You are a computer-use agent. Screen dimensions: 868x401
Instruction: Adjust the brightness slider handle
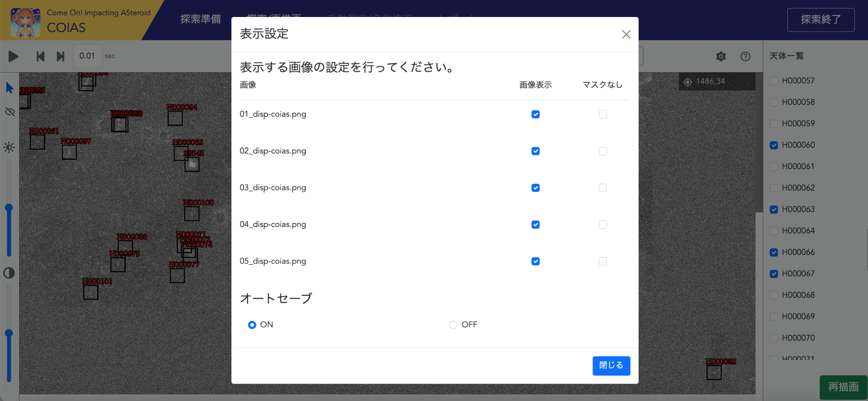[9, 208]
